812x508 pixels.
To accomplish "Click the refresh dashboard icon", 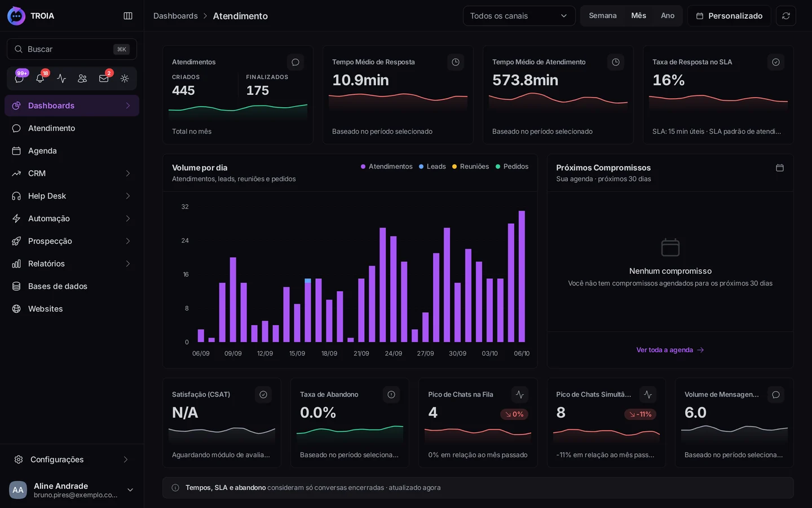I will 786,16.
